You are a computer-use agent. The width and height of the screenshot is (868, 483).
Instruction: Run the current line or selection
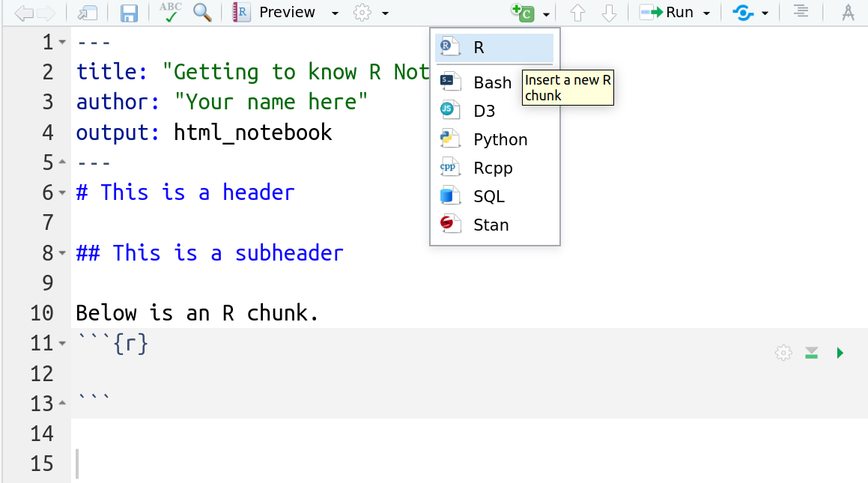(x=666, y=12)
